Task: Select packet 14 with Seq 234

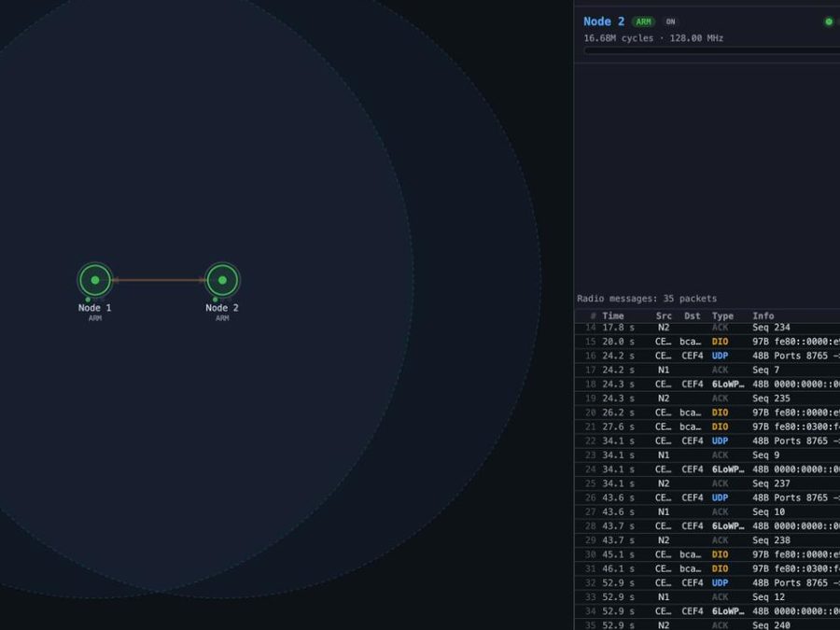Action: tap(707, 328)
